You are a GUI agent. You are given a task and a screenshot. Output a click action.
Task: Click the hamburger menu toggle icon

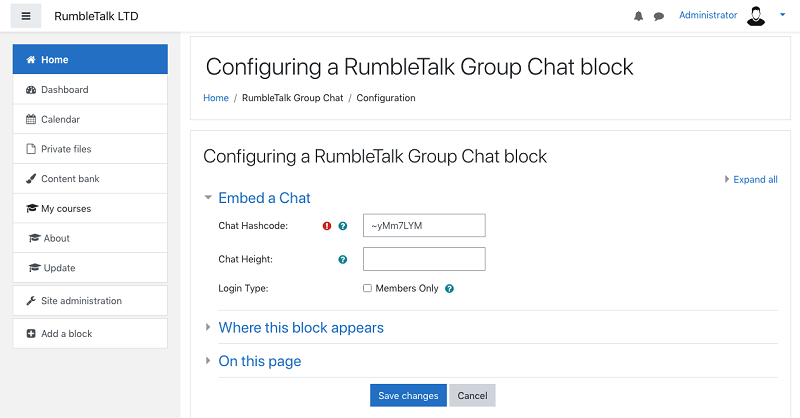(x=26, y=16)
